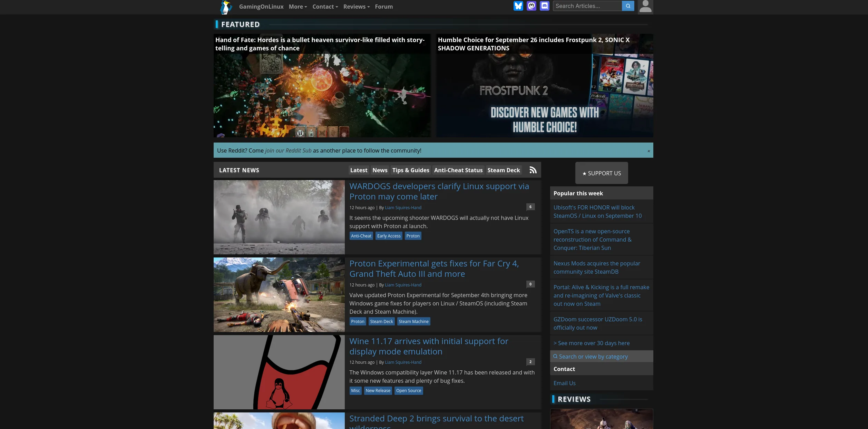This screenshot has width=868, height=429.
Task: Open the Mastodon social icon
Action: click(x=531, y=6)
